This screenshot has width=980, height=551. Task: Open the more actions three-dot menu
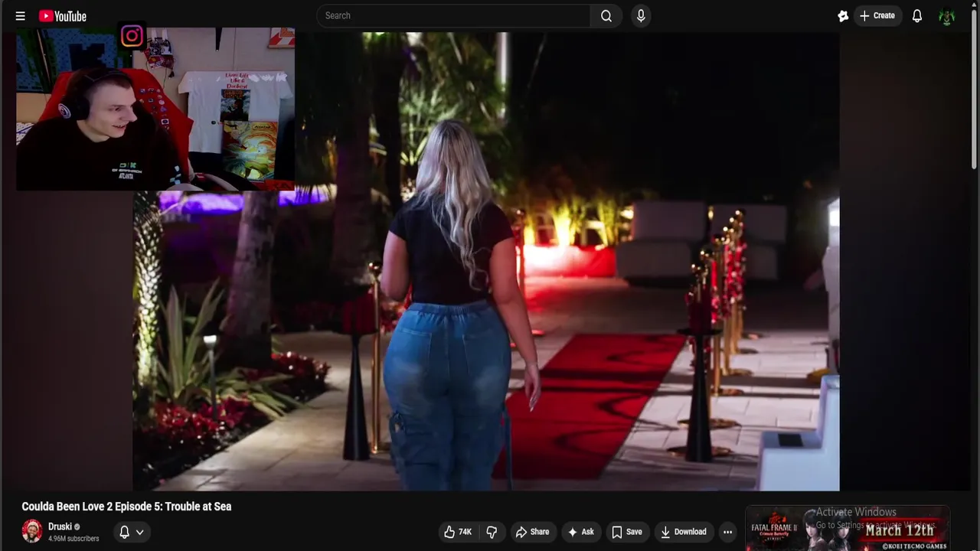(728, 532)
